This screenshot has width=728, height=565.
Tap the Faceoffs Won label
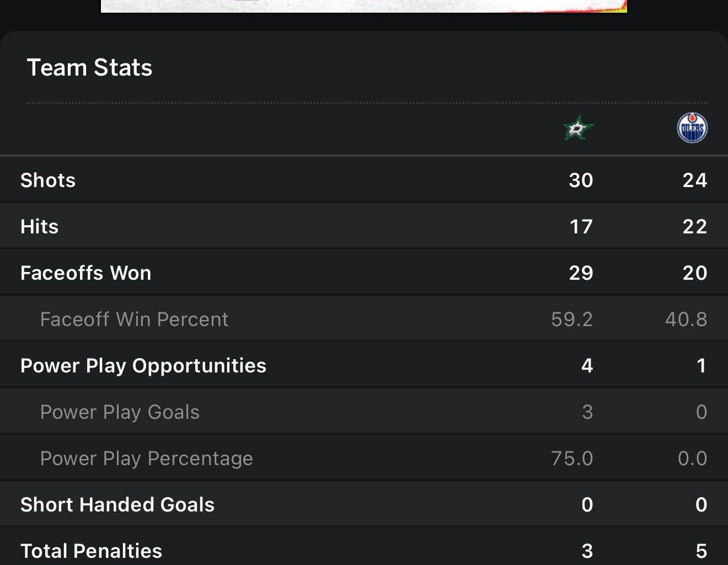point(85,273)
